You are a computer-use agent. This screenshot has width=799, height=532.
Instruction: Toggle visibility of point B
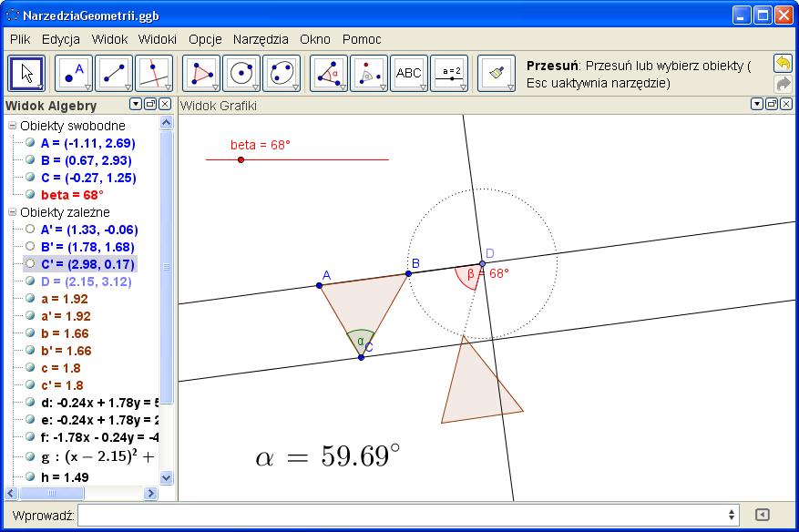tap(30, 160)
